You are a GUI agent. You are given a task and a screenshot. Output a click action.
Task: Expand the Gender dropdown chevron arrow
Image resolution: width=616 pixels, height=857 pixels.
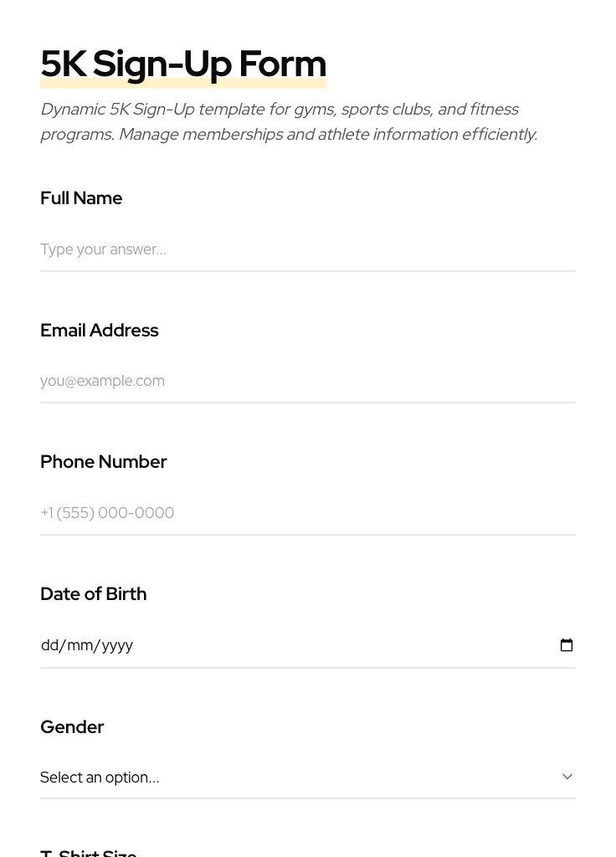point(567,777)
